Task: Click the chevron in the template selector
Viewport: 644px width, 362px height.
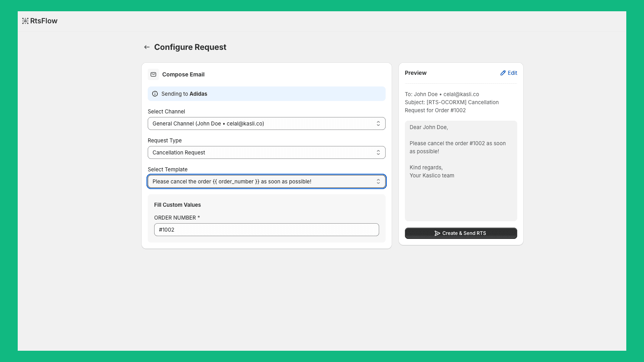Action: [x=378, y=181]
